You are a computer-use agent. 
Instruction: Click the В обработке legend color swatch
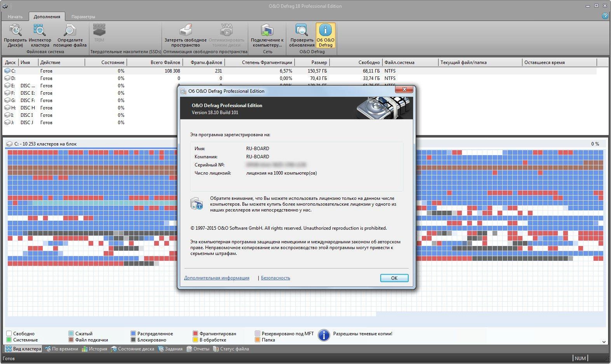195,340
